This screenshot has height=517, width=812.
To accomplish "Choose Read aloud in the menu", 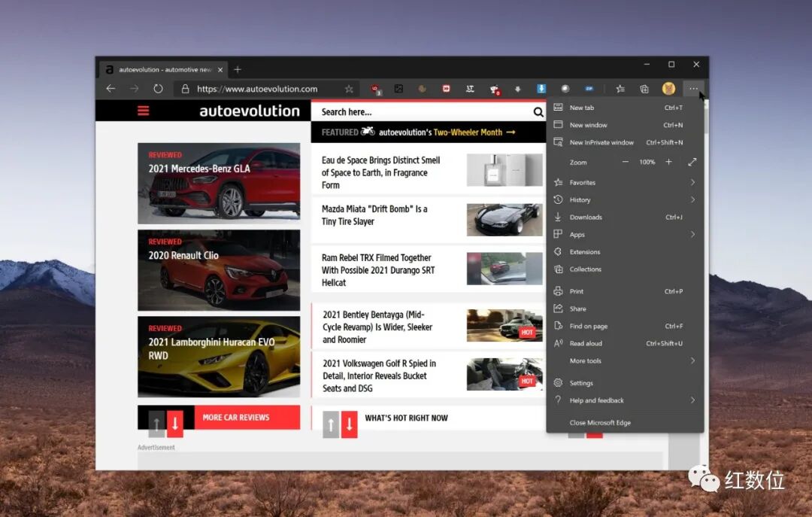I will (625, 343).
